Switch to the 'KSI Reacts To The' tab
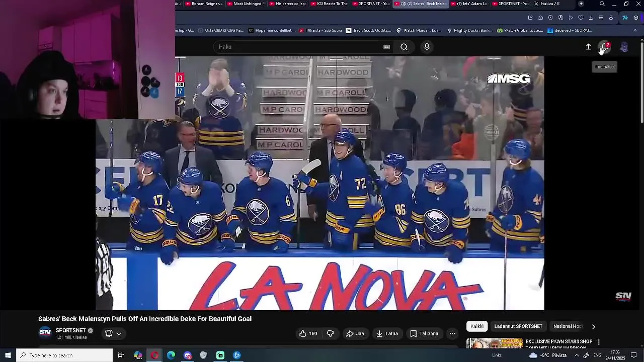The width and height of the screenshot is (644, 362). pos(330,4)
